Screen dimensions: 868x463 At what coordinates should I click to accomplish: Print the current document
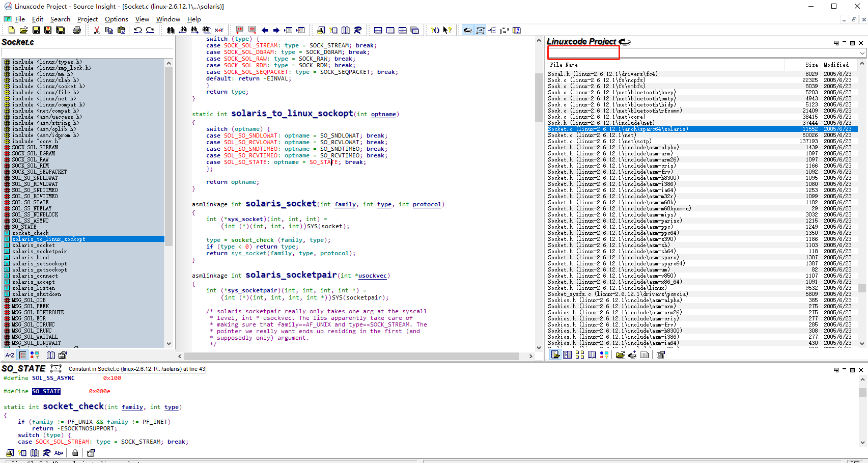click(77, 30)
